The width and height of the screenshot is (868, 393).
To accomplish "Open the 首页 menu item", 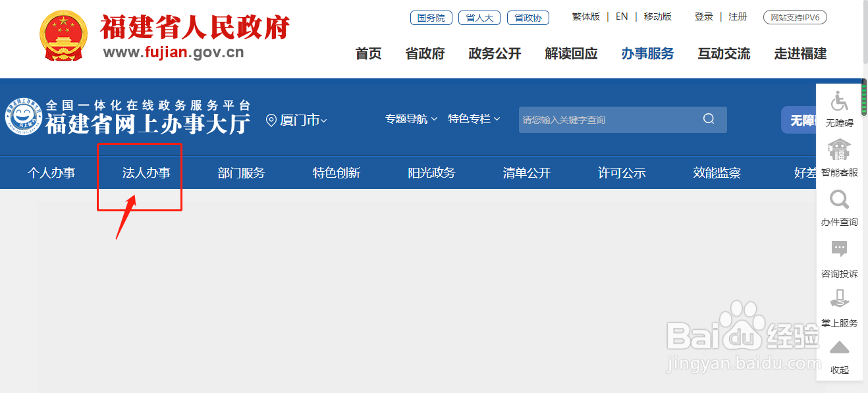I will click(x=368, y=54).
